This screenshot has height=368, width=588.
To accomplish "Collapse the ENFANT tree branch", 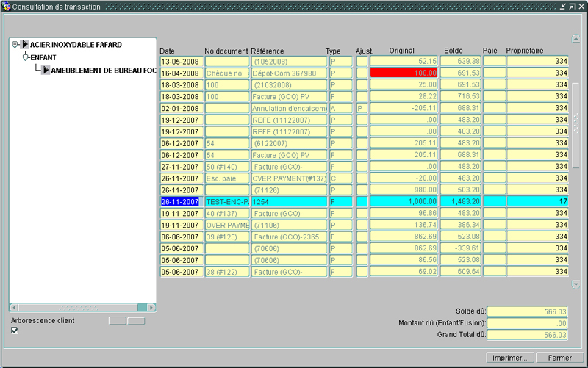I will (26, 57).
